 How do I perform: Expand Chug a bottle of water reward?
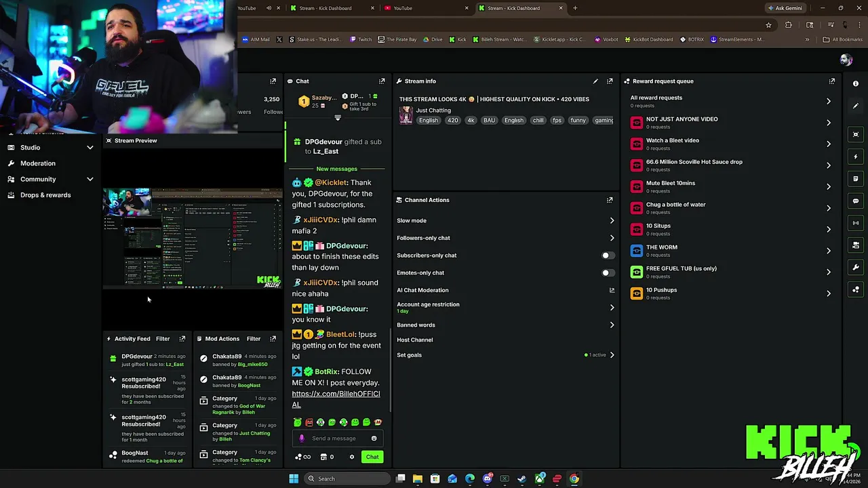click(828, 208)
